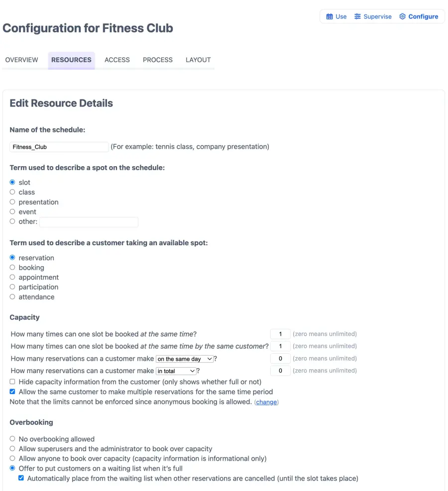Open the Layout tab
448x491 pixels.
click(x=198, y=60)
